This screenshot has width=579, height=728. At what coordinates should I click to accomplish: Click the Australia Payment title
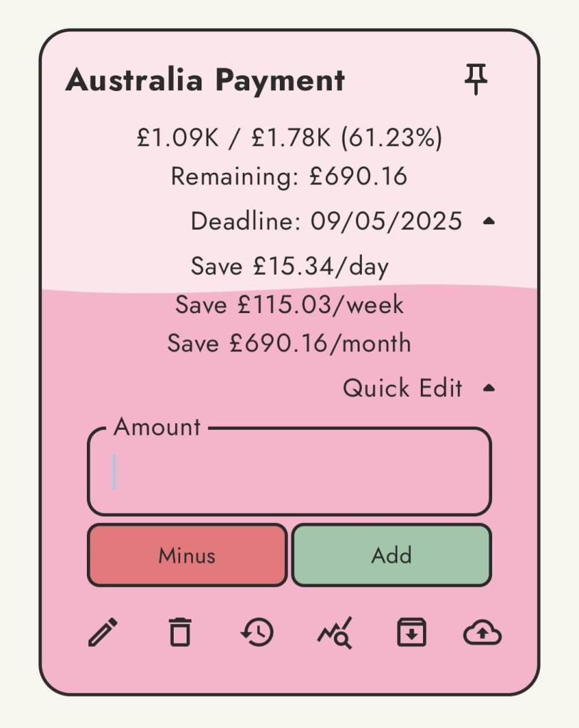(x=205, y=80)
